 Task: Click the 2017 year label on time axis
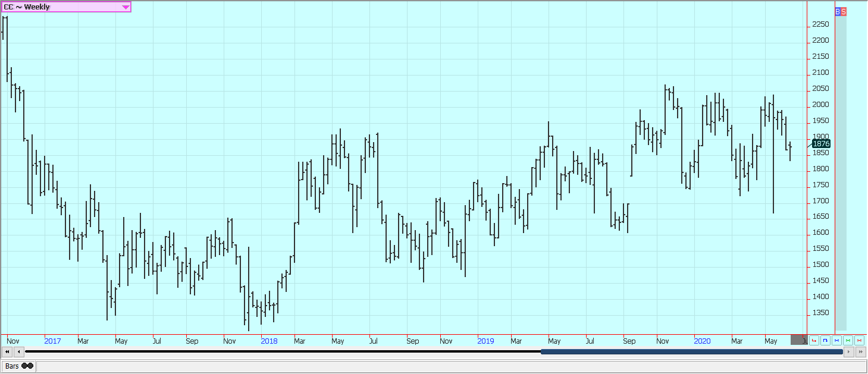(52, 341)
